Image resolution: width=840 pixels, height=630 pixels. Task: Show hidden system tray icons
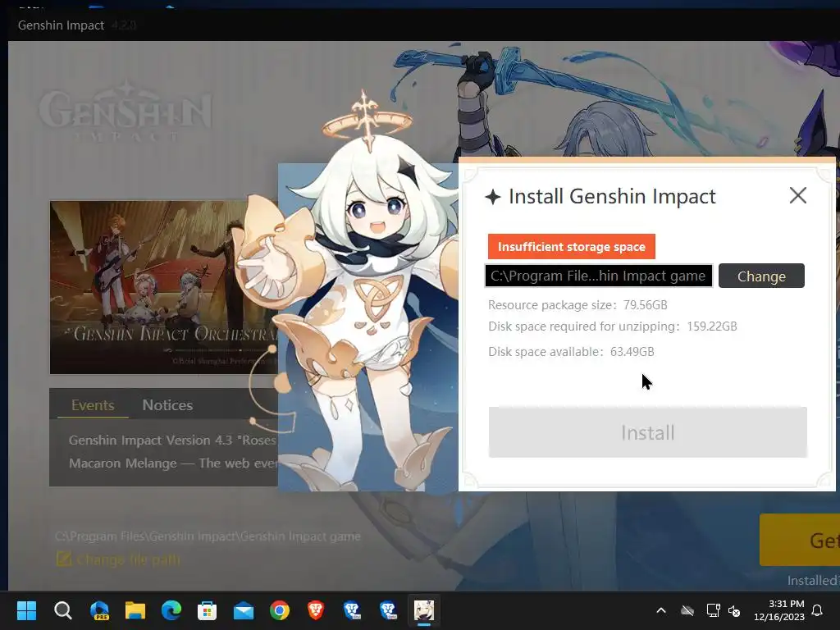pyautogui.click(x=661, y=610)
